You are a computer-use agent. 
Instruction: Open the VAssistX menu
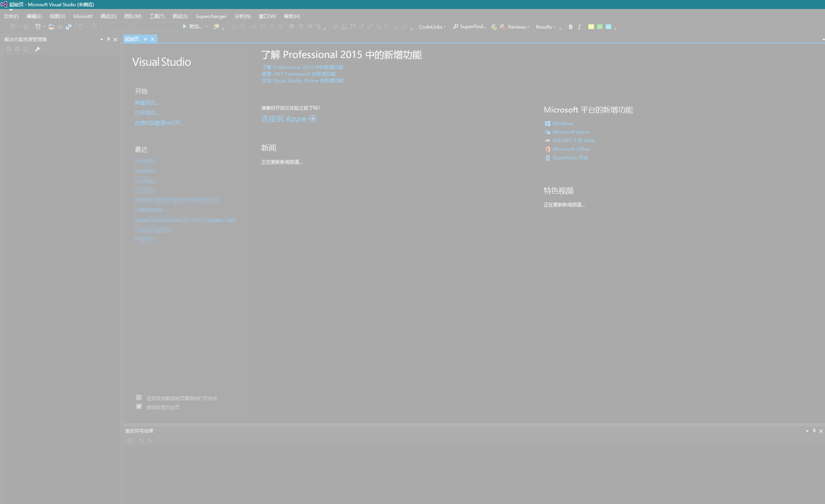click(83, 16)
